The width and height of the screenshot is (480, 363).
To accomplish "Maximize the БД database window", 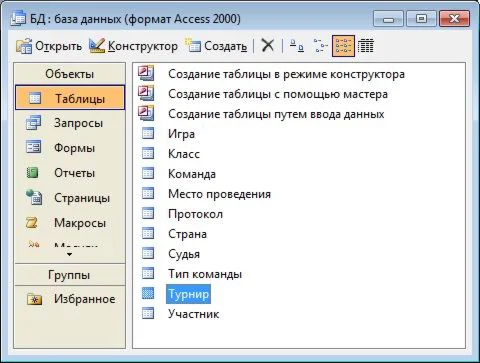I will point(421,19).
